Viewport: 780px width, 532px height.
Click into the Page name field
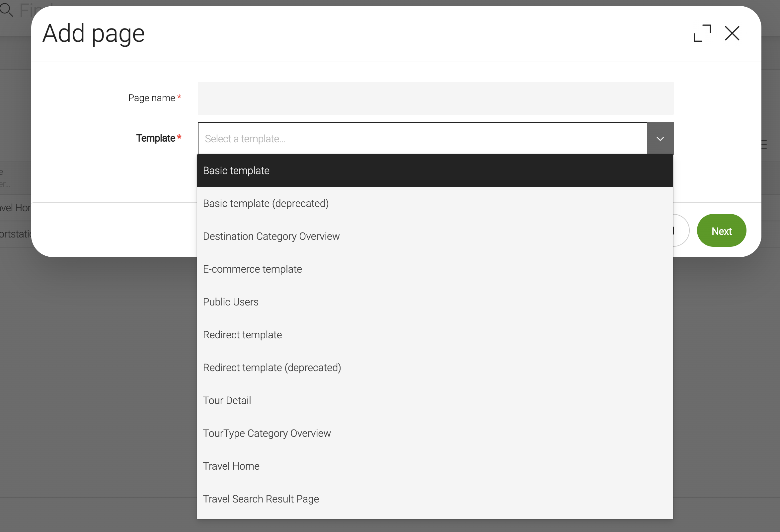(x=435, y=98)
